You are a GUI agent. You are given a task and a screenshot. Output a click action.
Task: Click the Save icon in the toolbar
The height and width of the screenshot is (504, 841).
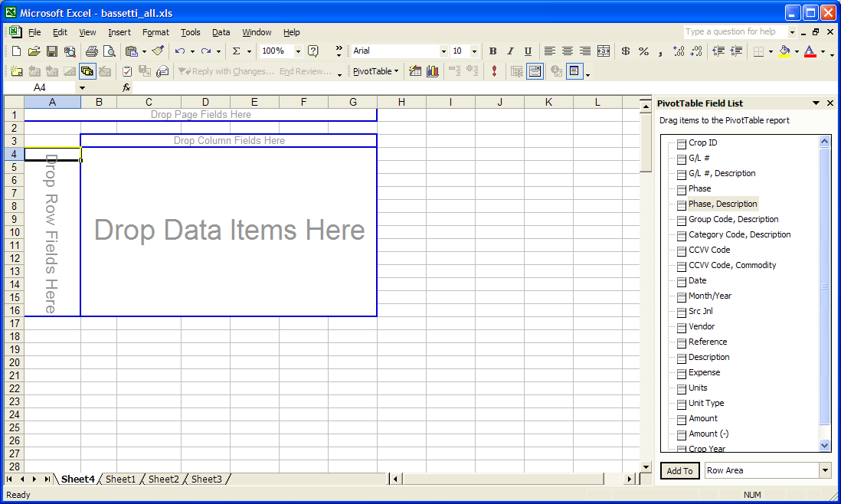(x=52, y=51)
